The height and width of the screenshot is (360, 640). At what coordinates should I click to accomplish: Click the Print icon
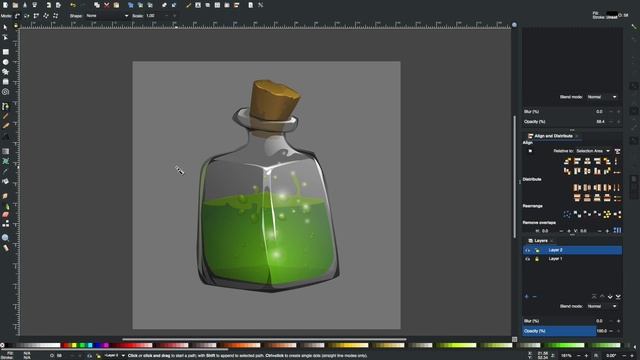coord(35,5)
